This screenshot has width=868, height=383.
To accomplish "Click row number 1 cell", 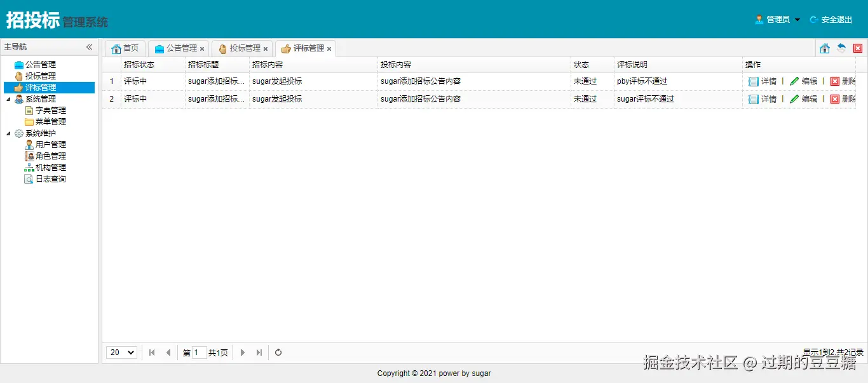I will [x=112, y=81].
